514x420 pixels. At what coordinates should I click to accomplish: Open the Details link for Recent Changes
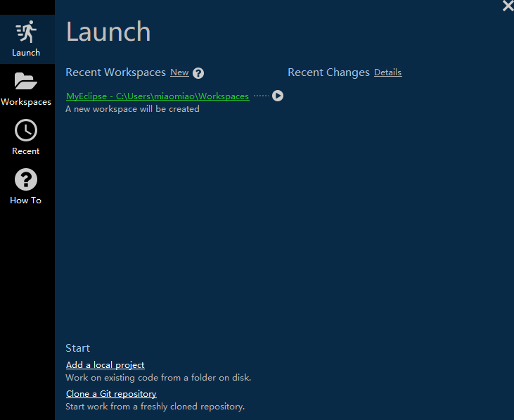[387, 72]
